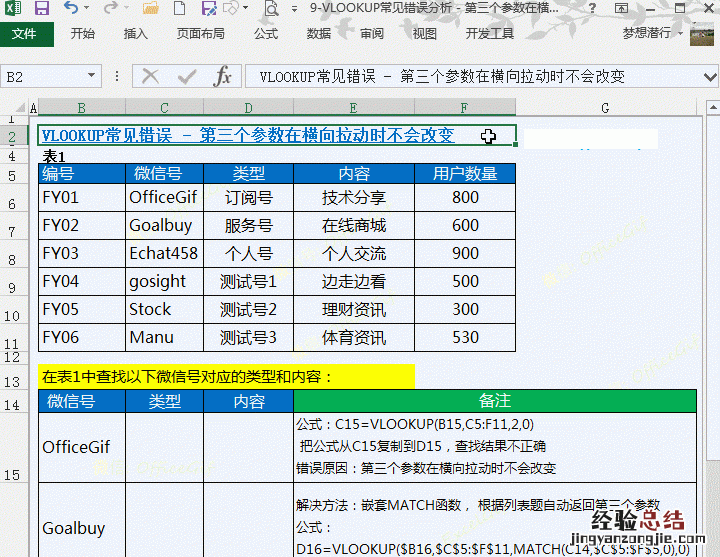Viewport: 720px width, 557px height.
Task: Open Customize Quick Access Toolbar dropdown
Action: (x=292, y=9)
